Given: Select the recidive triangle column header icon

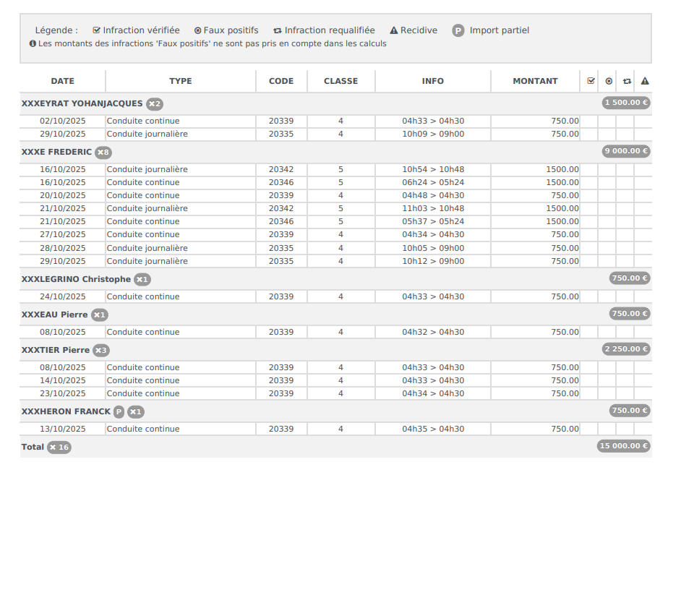Looking at the screenshot, I should click(x=645, y=81).
